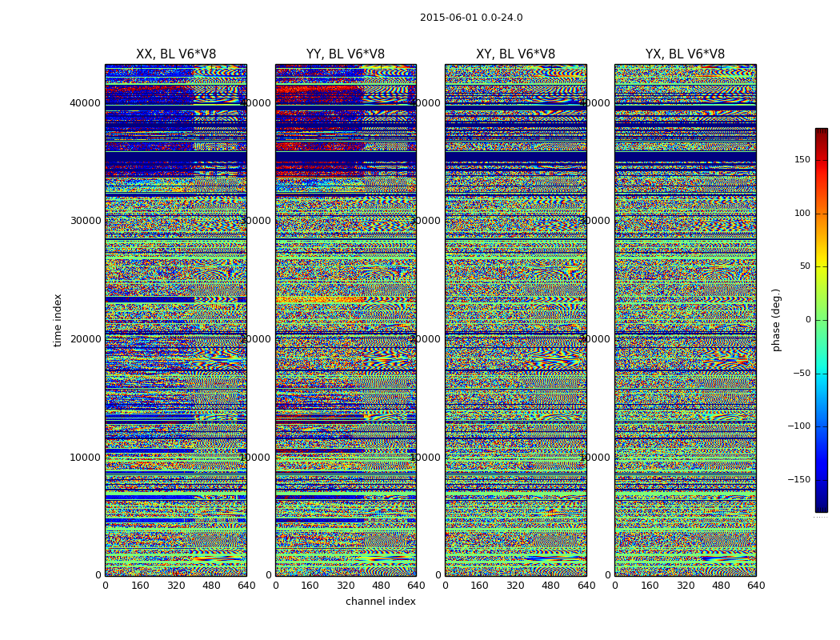840x640 pixels.
Task: Click the colorbar tick label "150"
Action: (802, 159)
